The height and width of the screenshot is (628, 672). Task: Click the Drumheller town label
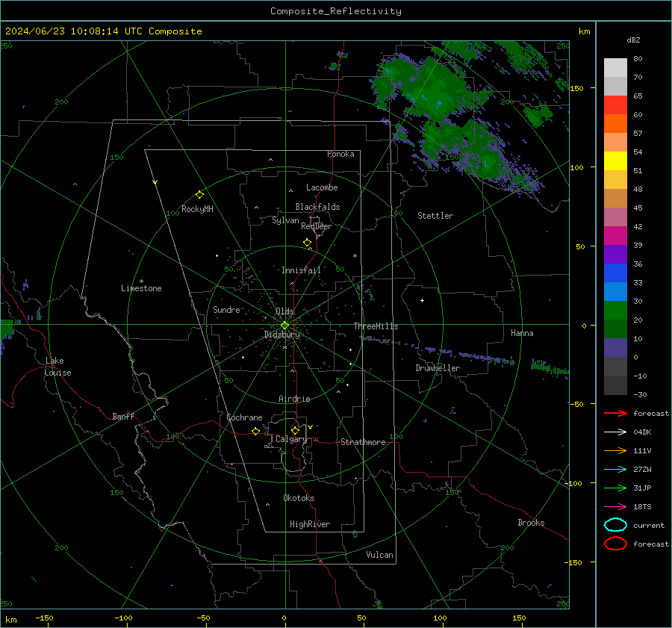[438, 368]
